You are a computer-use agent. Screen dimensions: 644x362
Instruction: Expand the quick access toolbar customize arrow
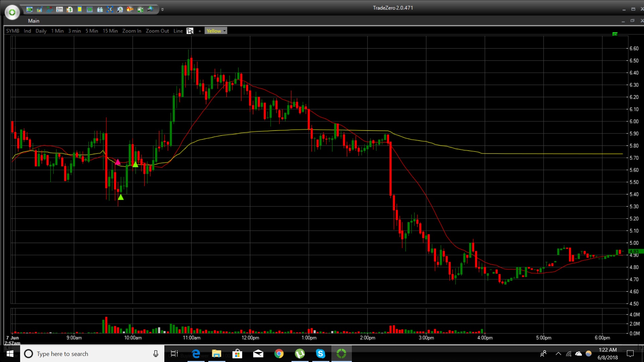pyautogui.click(x=162, y=10)
